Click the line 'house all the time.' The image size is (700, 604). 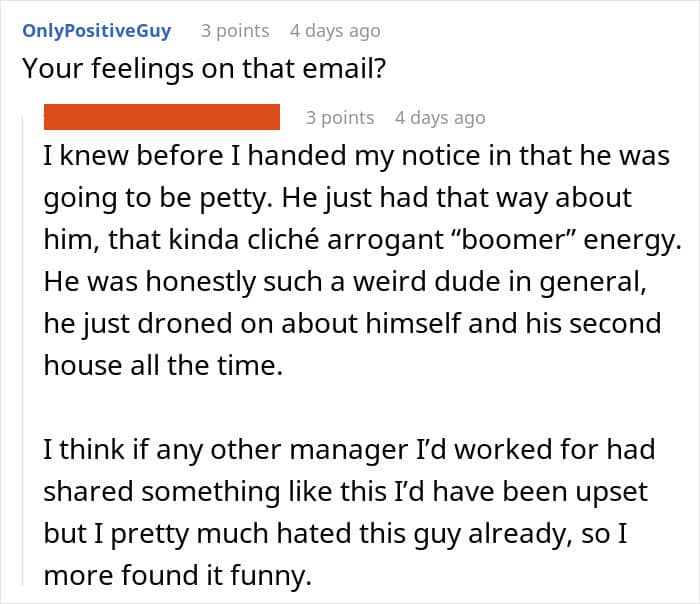(163, 365)
